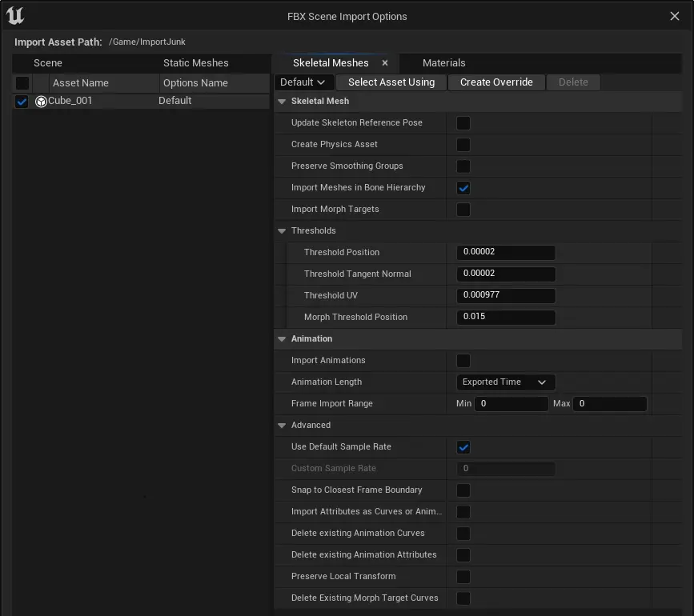This screenshot has width=694, height=616.
Task: Close the Skeletal Meshes tab
Action: 385,62
